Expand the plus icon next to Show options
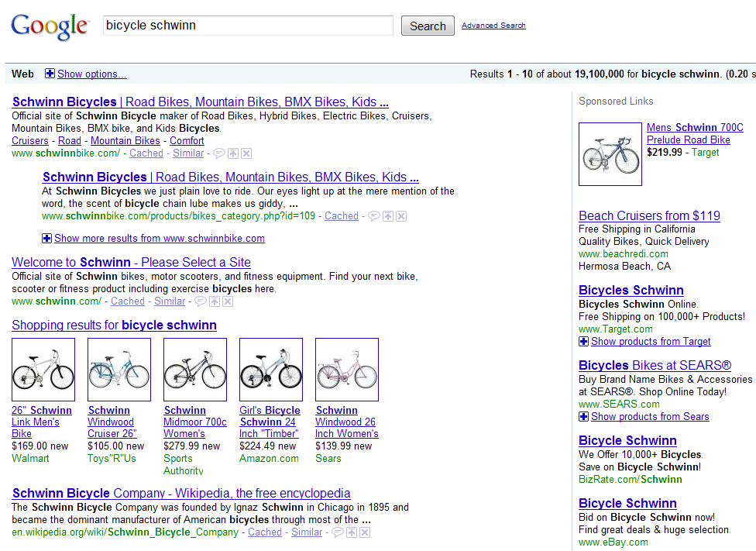Screen dimensions: 756x551 click(50, 74)
